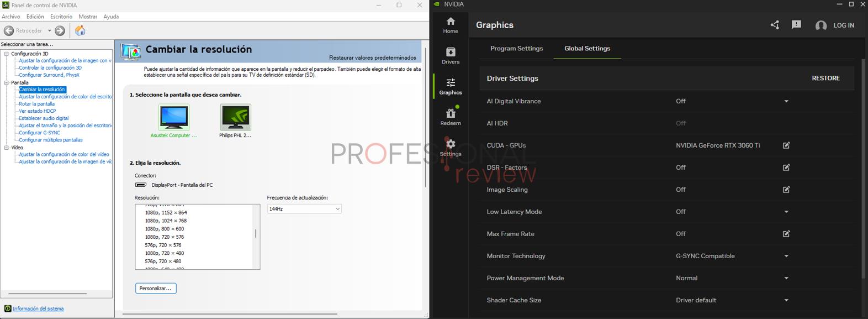Select Ajustar la configuración de color del vídeo
Image resolution: width=868 pixels, height=319 pixels.
64,154
